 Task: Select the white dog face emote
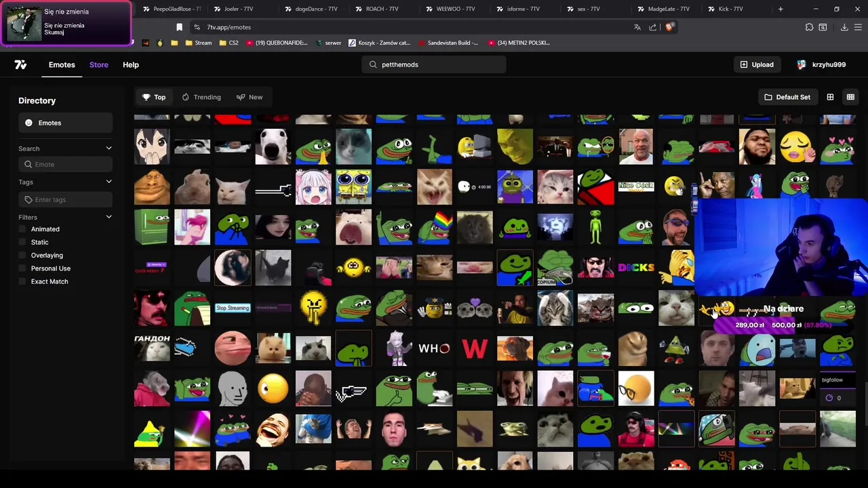click(273, 146)
